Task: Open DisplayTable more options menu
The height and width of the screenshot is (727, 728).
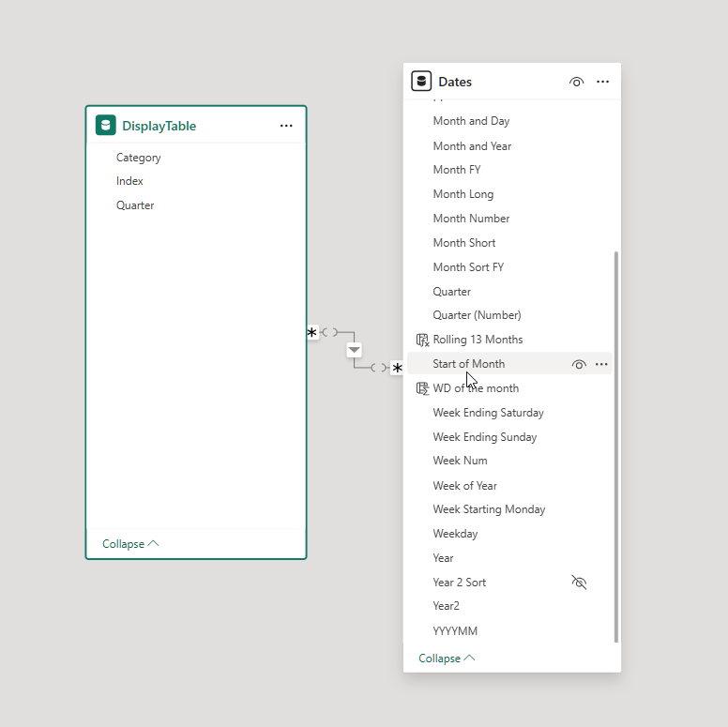Action: tap(286, 126)
